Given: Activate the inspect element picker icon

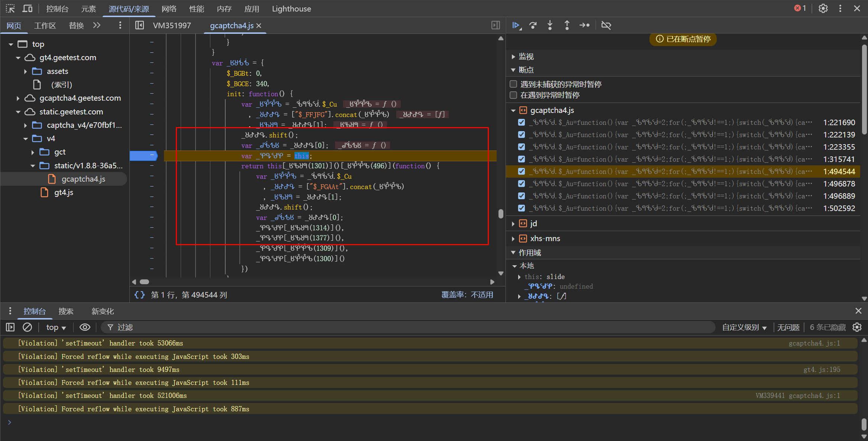Looking at the screenshot, I should click(10, 9).
